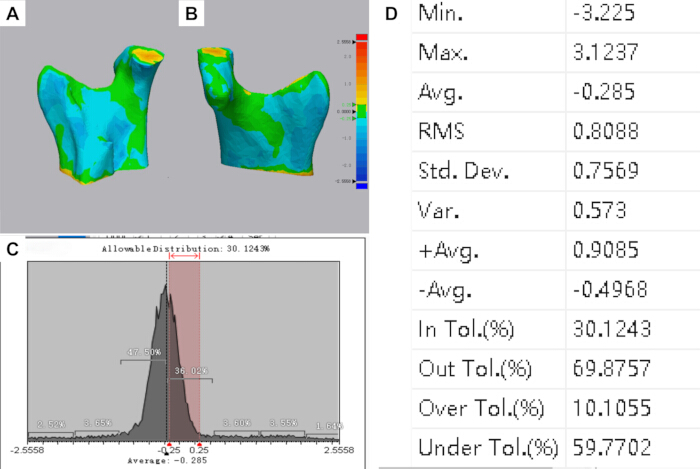Select the red top color bar segment
The width and height of the screenshot is (700, 469).
362,37
